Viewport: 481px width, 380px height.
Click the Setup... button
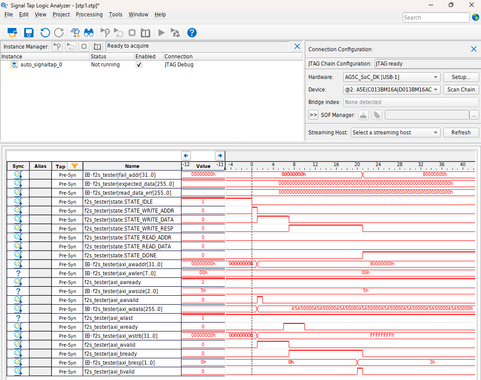click(461, 77)
